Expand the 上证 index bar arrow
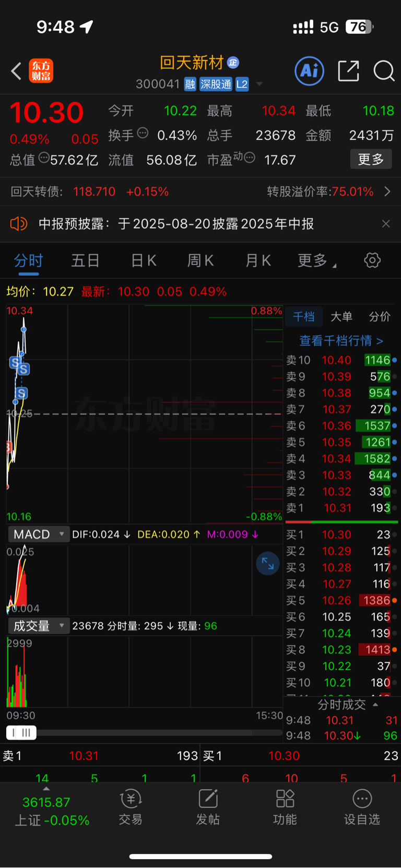This screenshot has height=868, width=401. 46,789
